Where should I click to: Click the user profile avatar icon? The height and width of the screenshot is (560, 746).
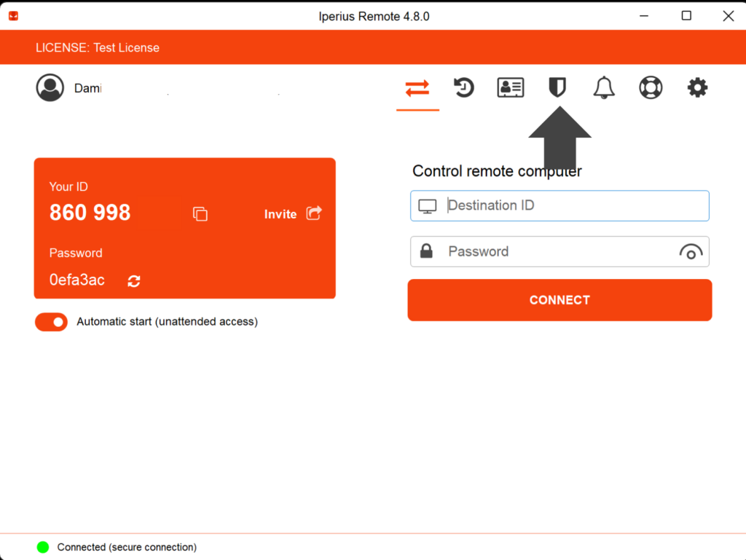[50, 87]
